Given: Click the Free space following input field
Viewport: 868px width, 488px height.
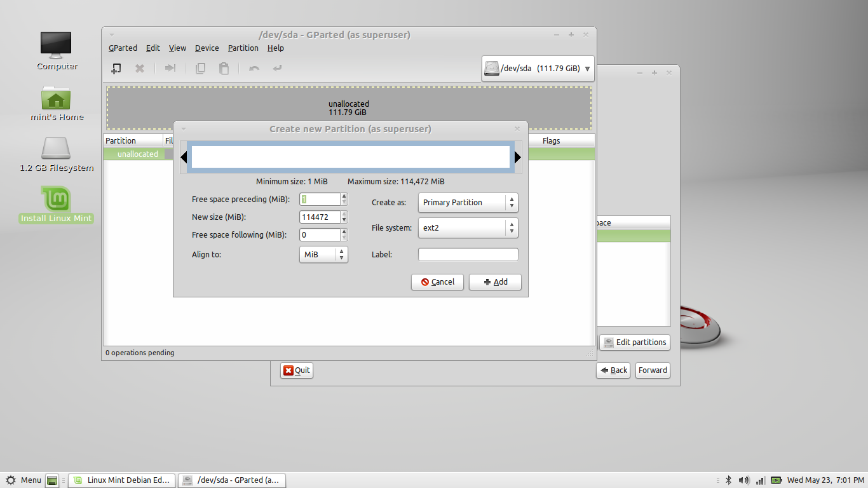Looking at the screenshot, I should click(320, 234).
